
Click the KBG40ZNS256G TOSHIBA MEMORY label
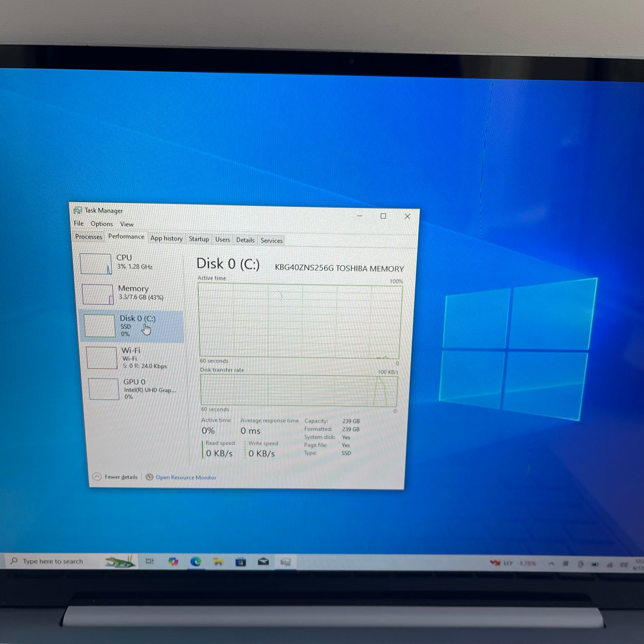[339, 268]
